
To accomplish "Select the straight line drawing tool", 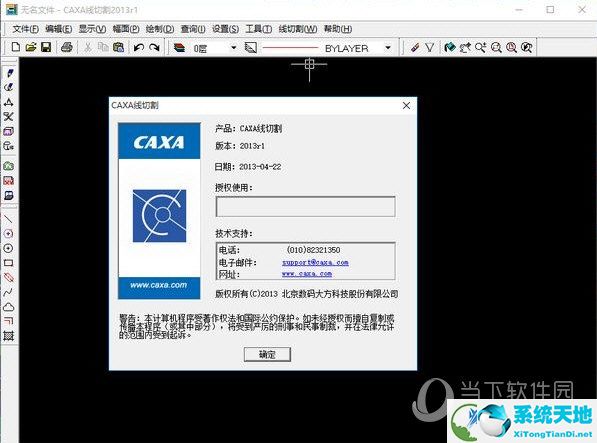I will (x=9, y=219).
